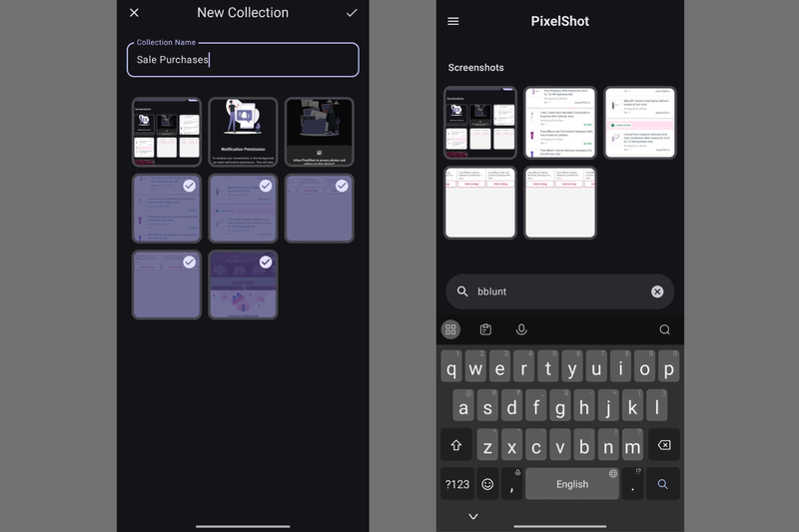Tap the comma key
Screen dimensions: 799x532
[511, 484]
